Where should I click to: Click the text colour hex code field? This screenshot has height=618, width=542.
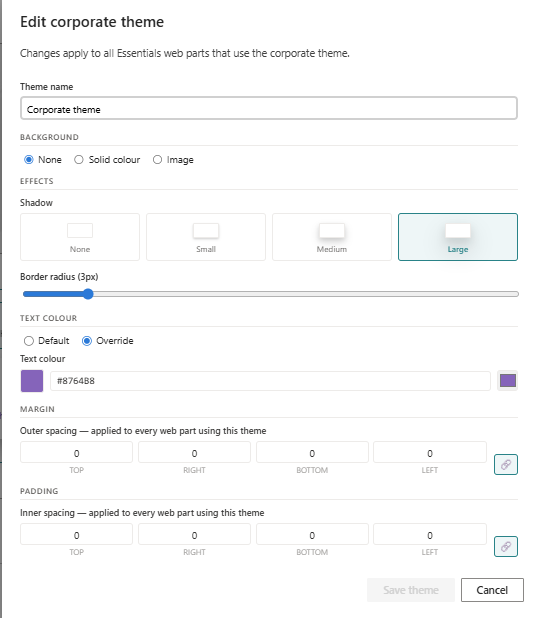click(x=270, y=381)
